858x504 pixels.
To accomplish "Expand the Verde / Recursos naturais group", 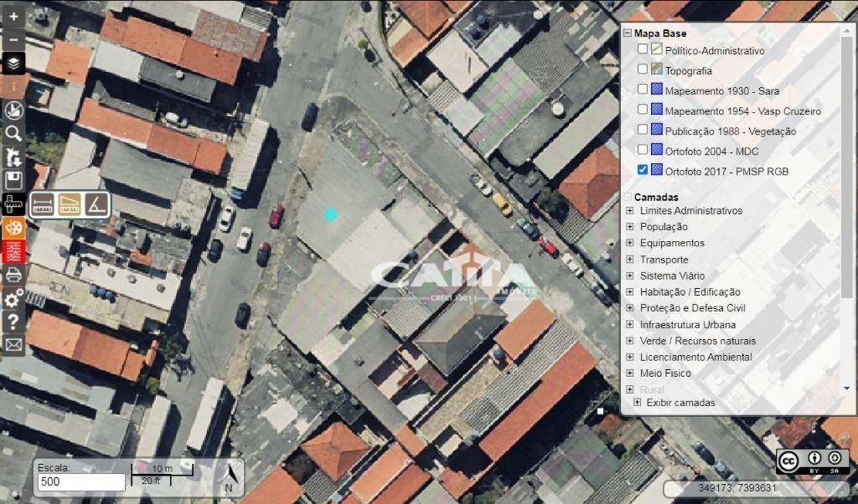I will (630, 341).
